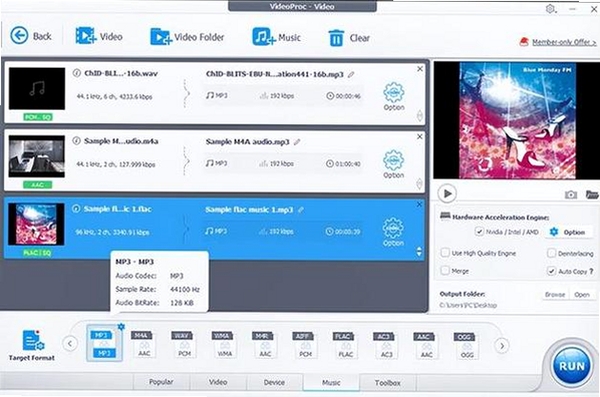Click the album art preview image
Viewport: 600px width, 397px height.
click(518, 121)
